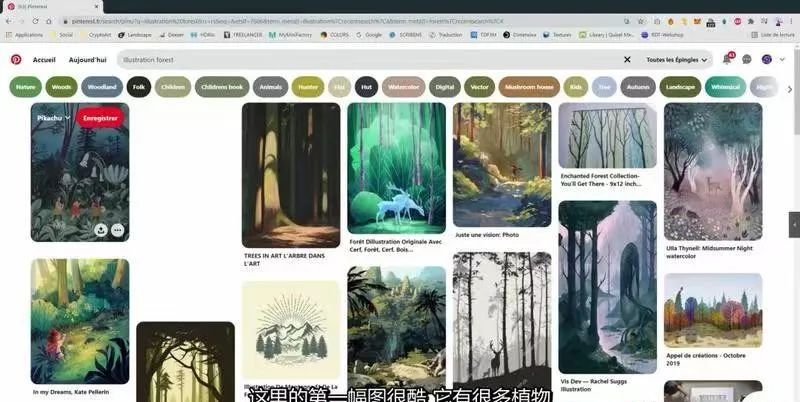Open the Pinterest profile avatar
Image resolution: width=800 pixels, height=402 pixels.
(766, 60)
